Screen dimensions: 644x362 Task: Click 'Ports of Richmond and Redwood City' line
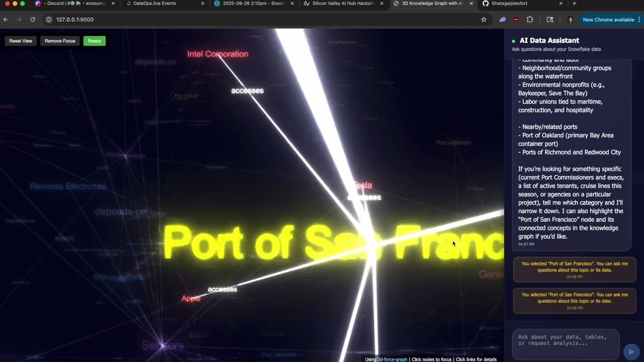570,152
